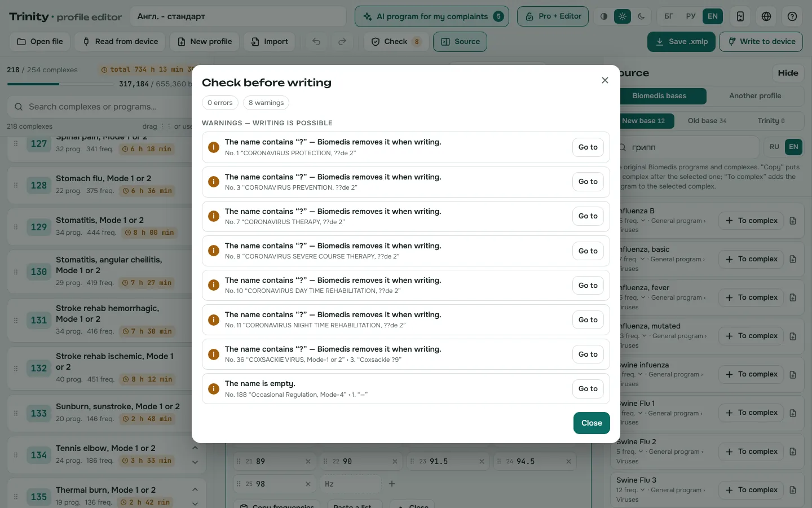Image resolution: width=812 pixels, height=508 pixels.
Task: Switch interface language to РУ
Action: pos(691,16)
